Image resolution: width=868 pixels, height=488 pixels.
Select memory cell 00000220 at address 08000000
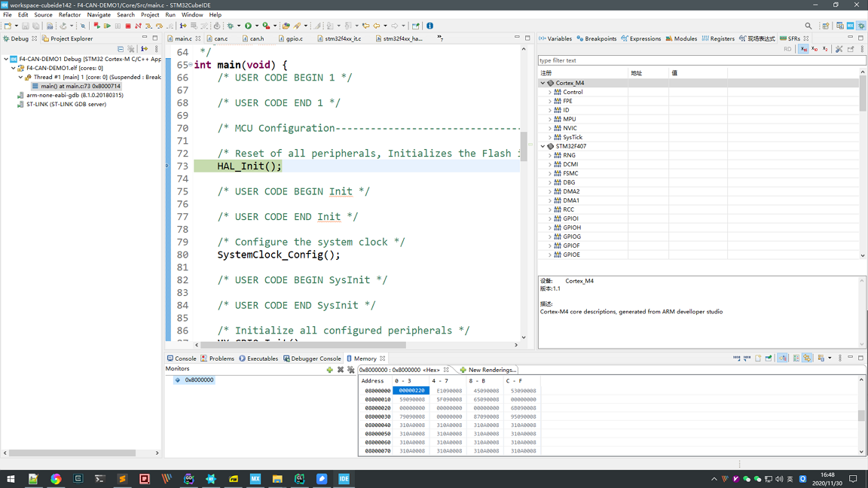coord(411,391)
